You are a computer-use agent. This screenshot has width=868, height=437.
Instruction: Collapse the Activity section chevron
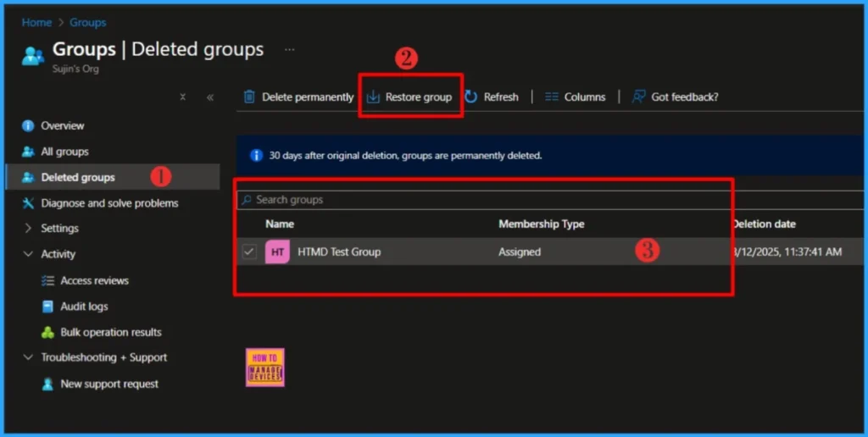click(28, 254)
